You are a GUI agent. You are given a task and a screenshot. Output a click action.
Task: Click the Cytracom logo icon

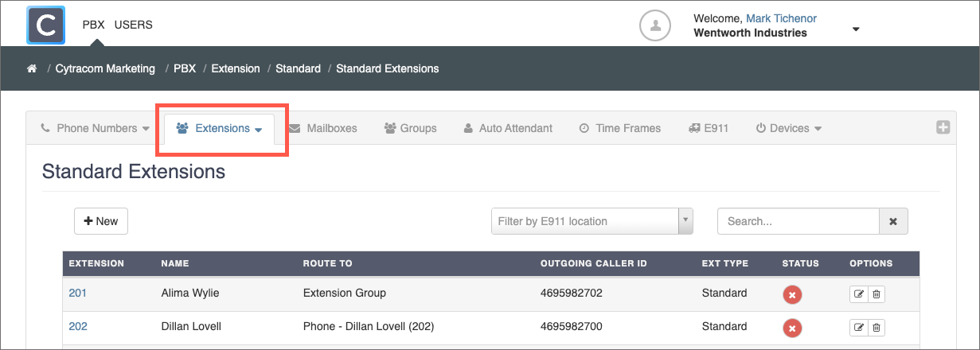[x=46, y=25]
